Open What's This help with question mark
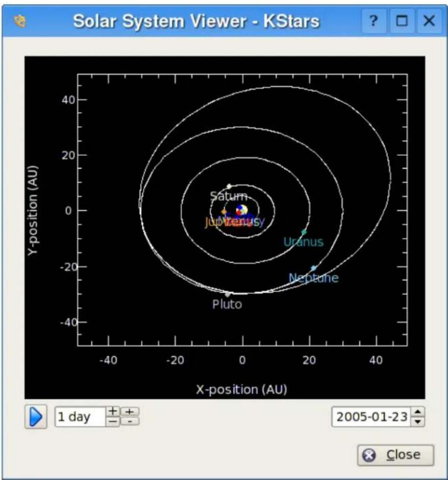This screenshot has width=448, height=480. (373, 21)
